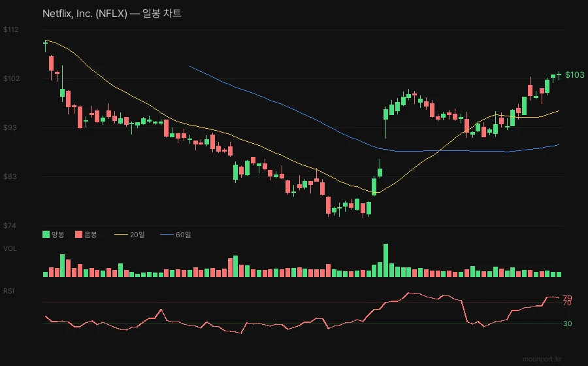Click the $112 price axis label

coord(10,29)
